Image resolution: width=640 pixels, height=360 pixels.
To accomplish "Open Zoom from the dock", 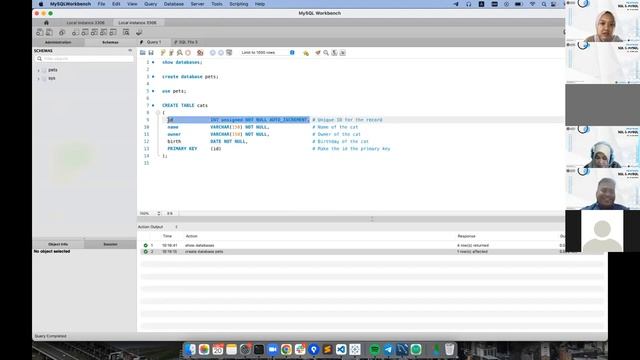I will (x=273, y=349).
